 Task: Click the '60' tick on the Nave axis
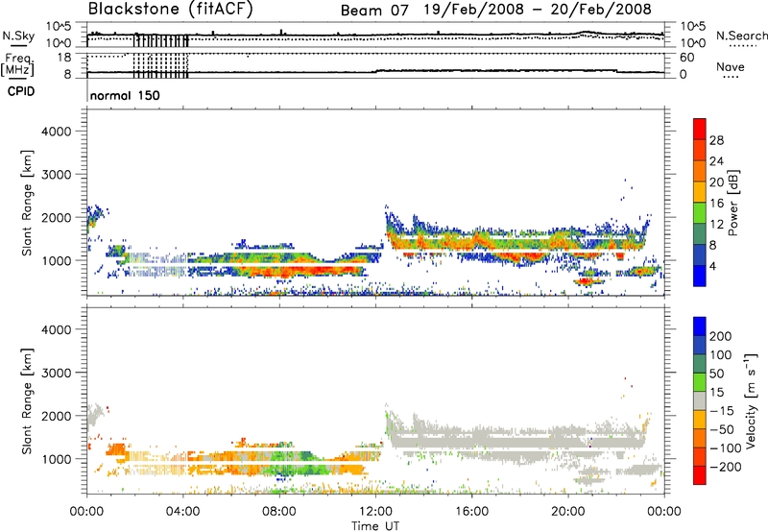click(x=686, y=58)
